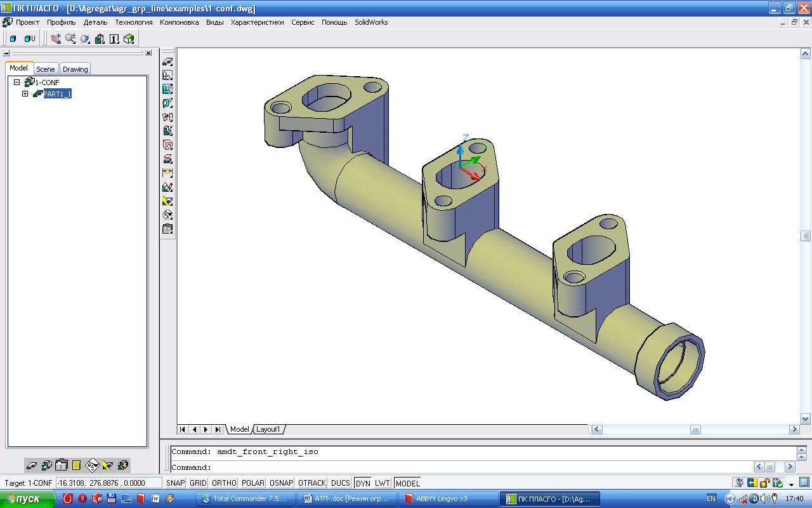The height and width of the screenshot is (508, 812).
Task: Toggle GRID display in the status bar
Action: point(198,483)
